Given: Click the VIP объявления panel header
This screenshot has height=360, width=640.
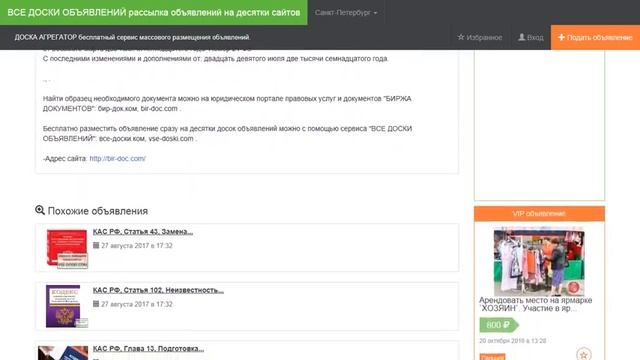Looking at the screenshot, I should click(539, 213).
